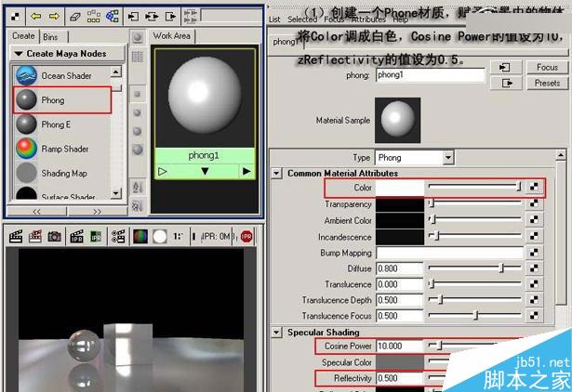Select the Work Area tab
The height and width of the screenshot is (392, 572).
click(172, 36)
